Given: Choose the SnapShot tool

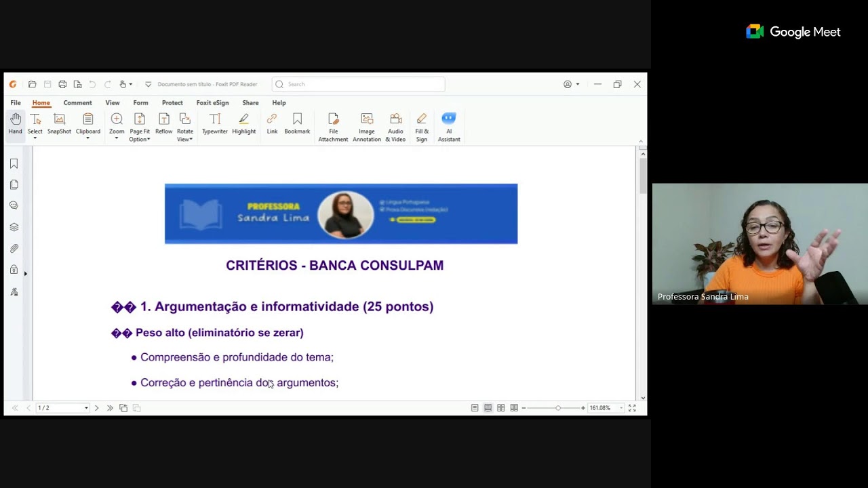Looking at the screenshot, I should point(59,124).
